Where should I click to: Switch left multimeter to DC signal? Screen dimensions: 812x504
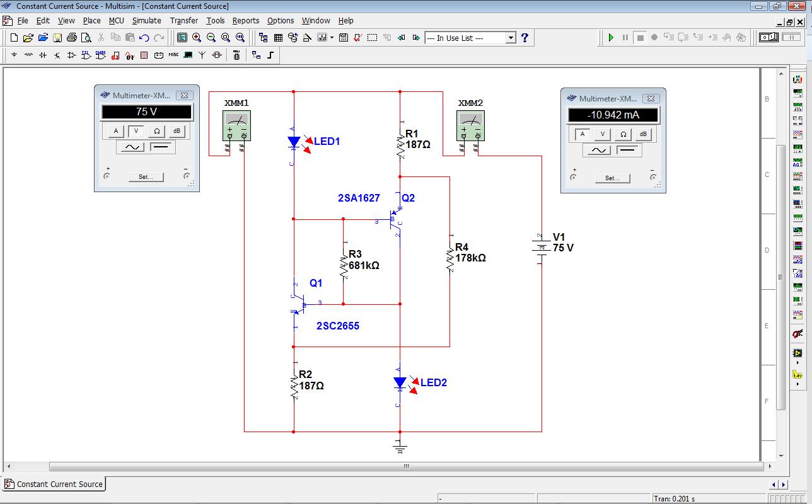tap(161, 147)
